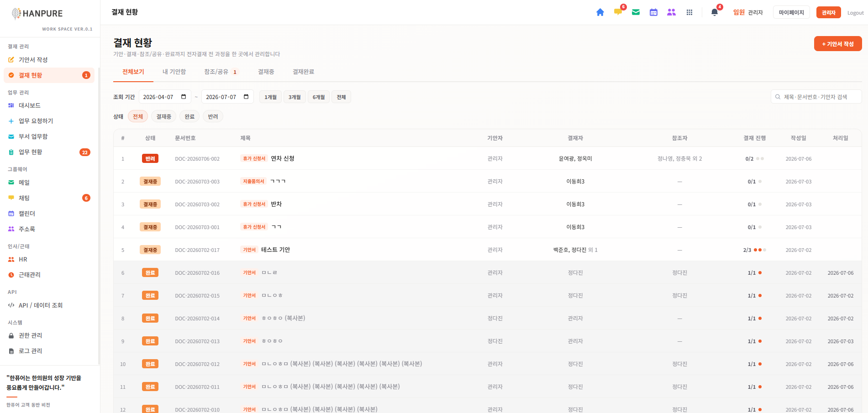Open the 테스트 기안 document

click(275, 250)
